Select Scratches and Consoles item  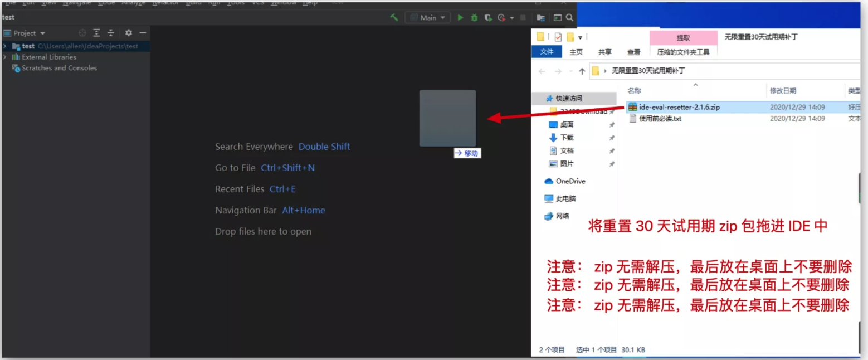[x=59, y=68]
